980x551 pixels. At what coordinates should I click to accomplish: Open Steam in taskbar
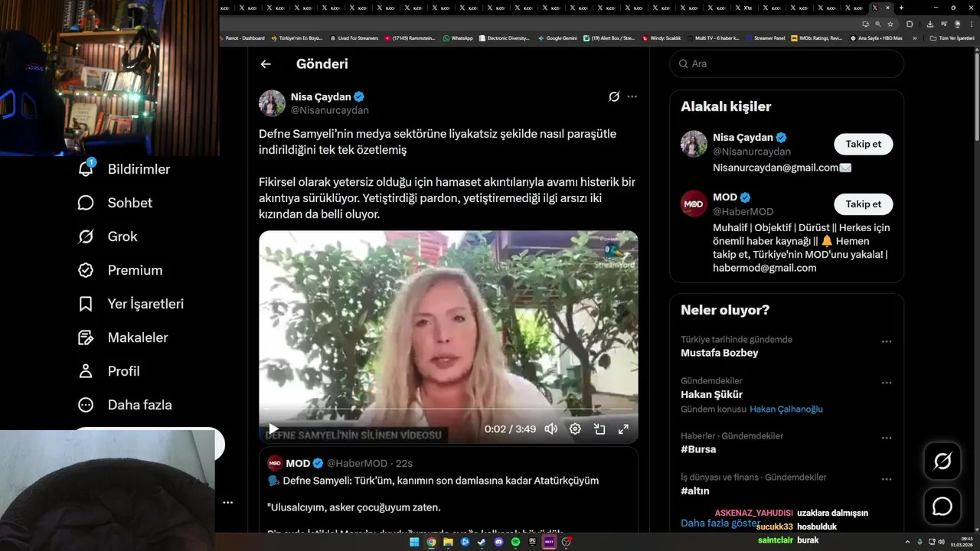(482, 542)
